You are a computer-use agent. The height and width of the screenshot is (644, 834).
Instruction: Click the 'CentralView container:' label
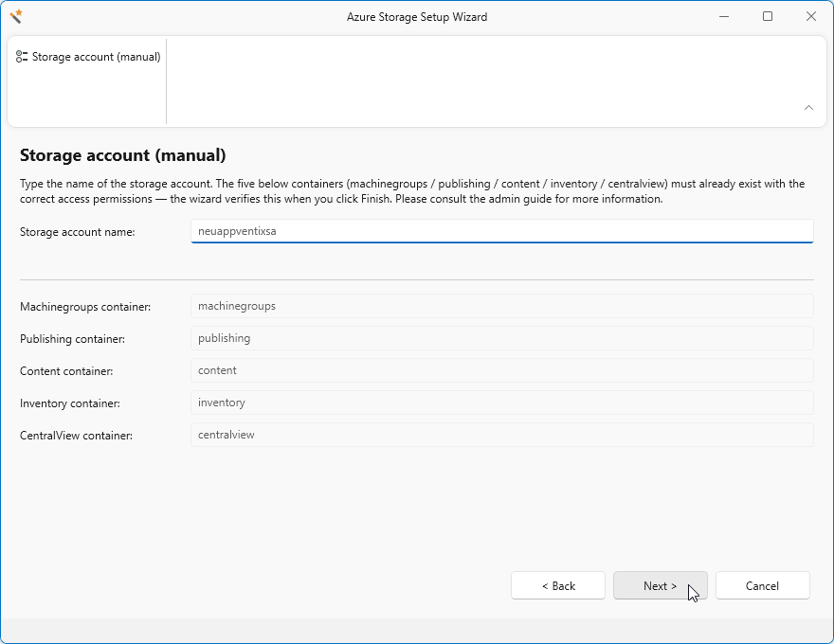pyautogui.click(x=76, y=436)
